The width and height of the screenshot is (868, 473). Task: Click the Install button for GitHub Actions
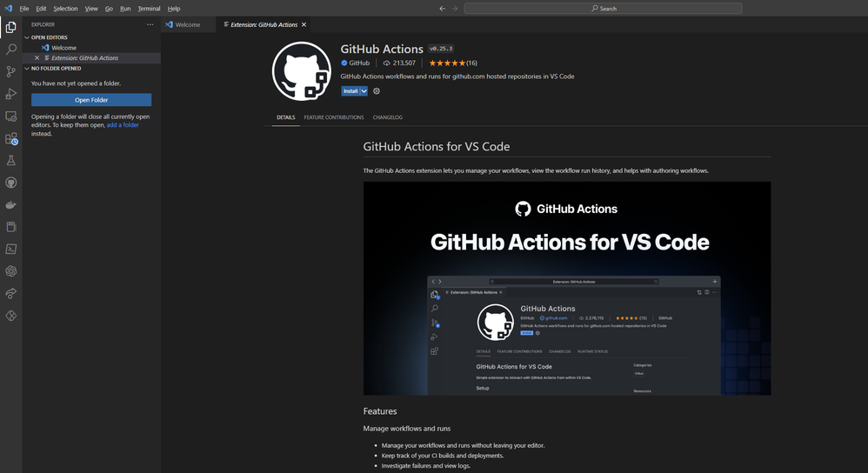tap(351, 91)
